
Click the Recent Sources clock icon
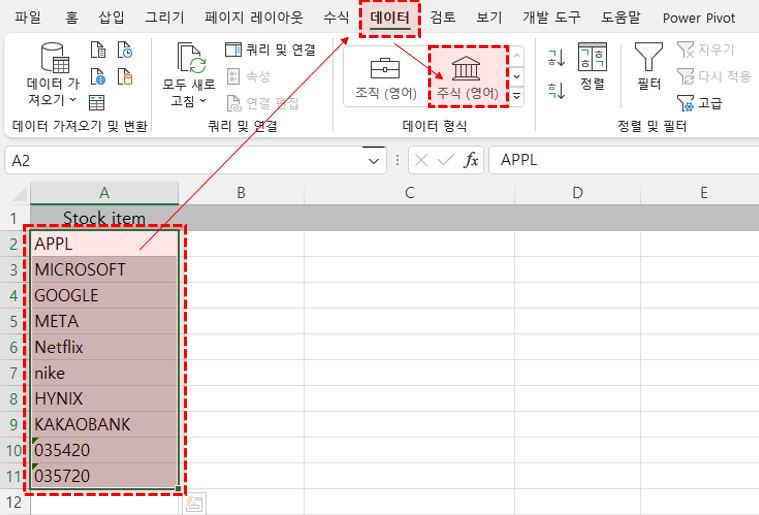pyautogui.click(x=125, y=50)
